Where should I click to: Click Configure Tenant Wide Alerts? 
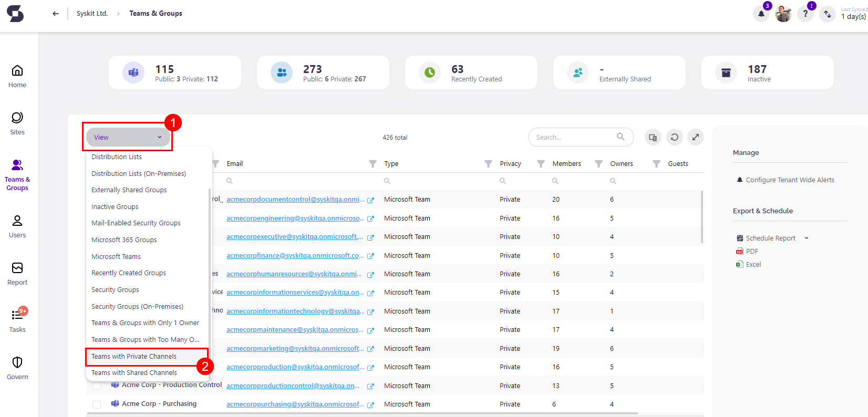(785, 180)
